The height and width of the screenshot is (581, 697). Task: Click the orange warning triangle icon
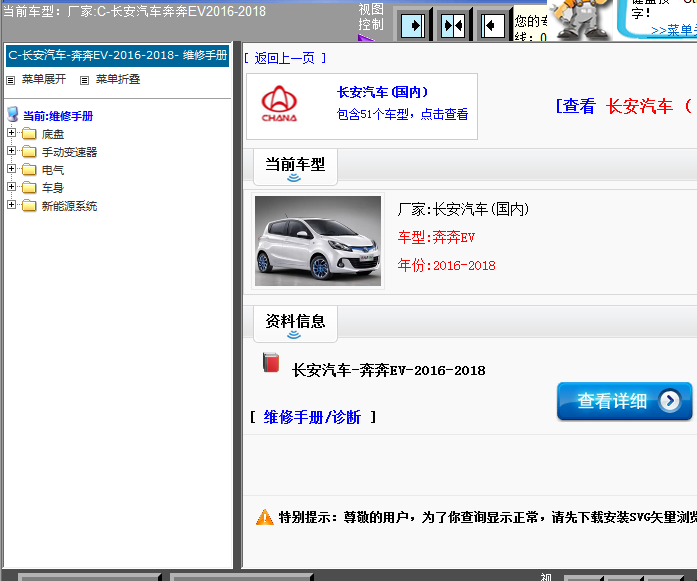tap(265, 517)
